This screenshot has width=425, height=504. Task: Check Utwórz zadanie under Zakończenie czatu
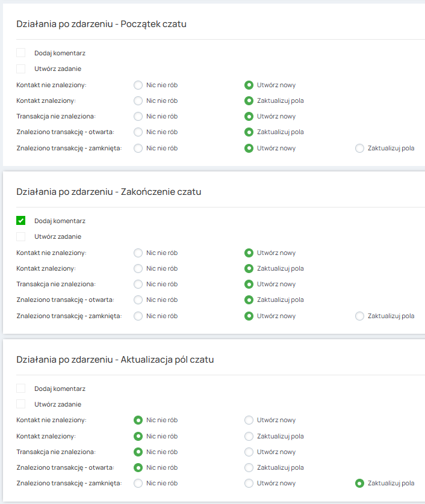[x=21, y=236]
